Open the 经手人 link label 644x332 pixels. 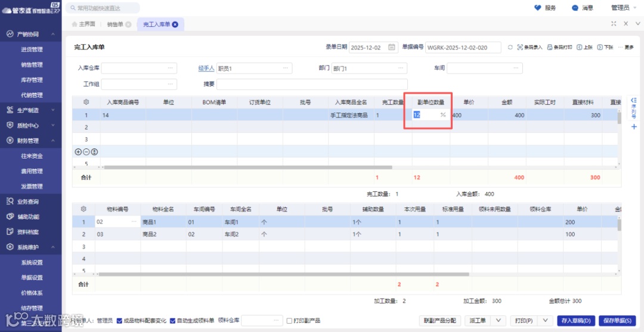pos(206,68)
